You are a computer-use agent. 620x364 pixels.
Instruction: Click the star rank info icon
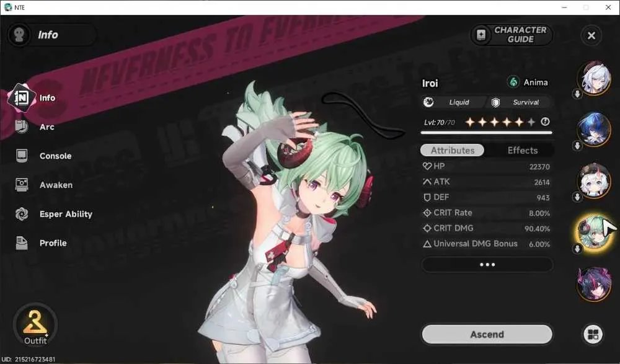coord(545,122)
